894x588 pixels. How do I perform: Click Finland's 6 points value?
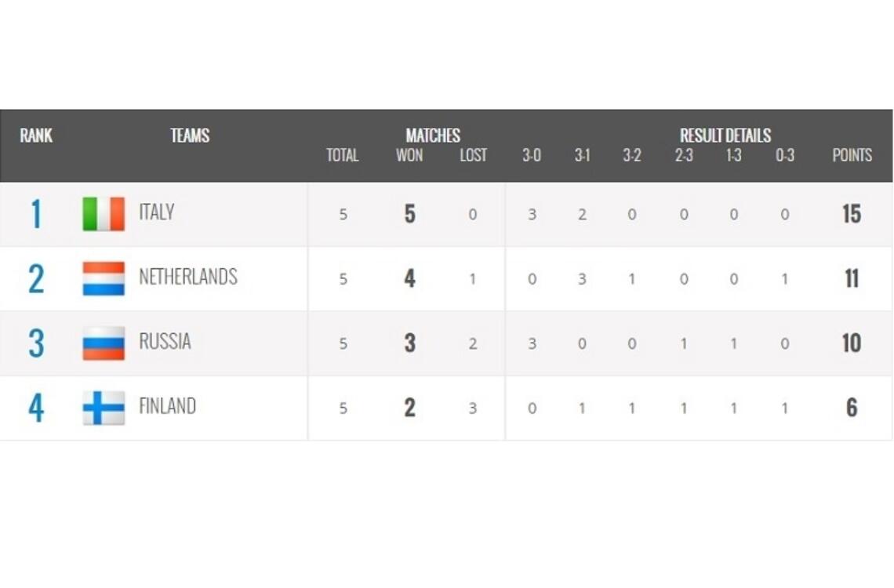852,408
